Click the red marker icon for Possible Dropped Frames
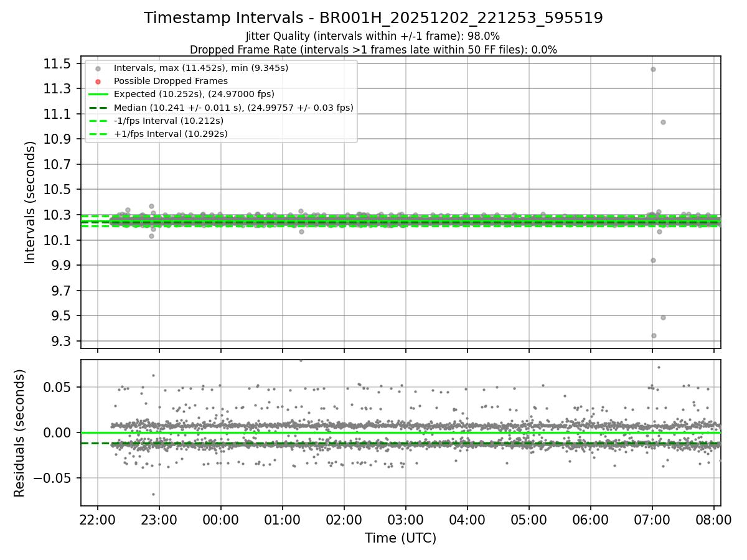747x560 pixels. coord(98,82)
